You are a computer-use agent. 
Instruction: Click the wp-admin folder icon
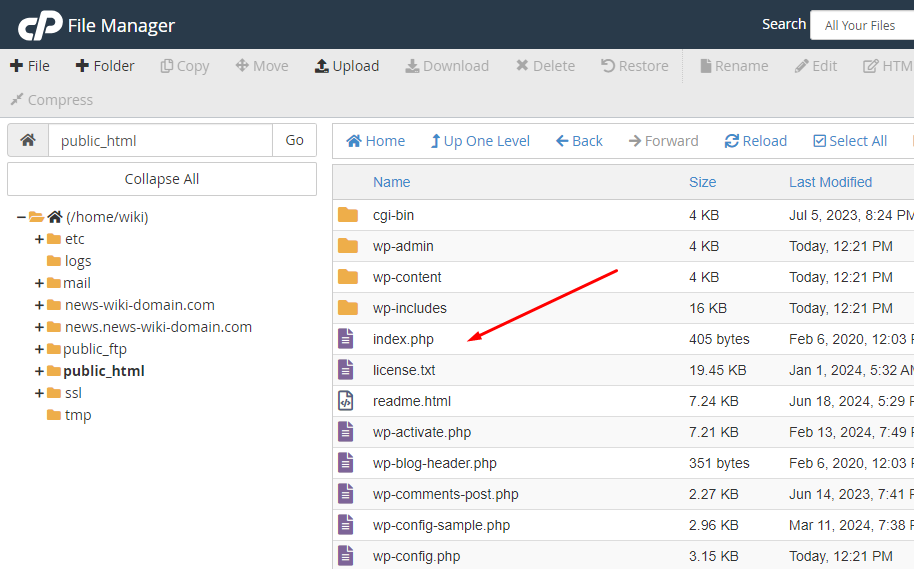pos(348,246)
